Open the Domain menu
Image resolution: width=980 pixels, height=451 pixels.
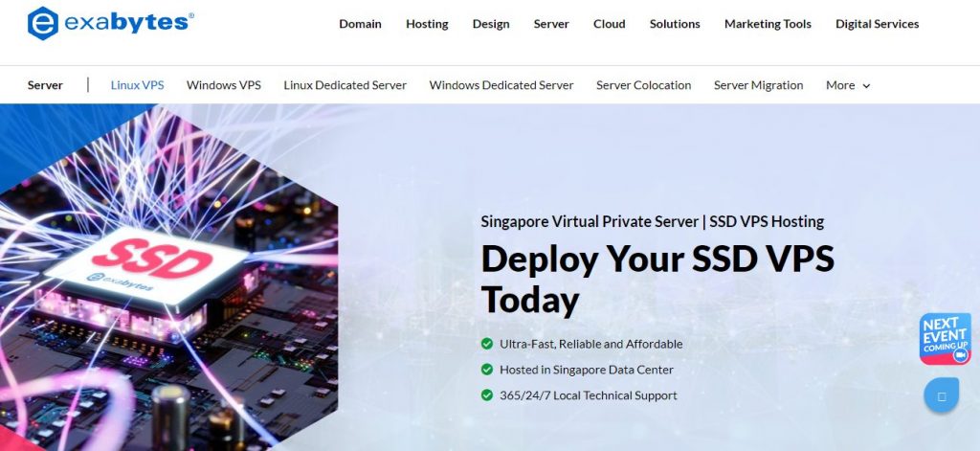[x=360, y=24]
